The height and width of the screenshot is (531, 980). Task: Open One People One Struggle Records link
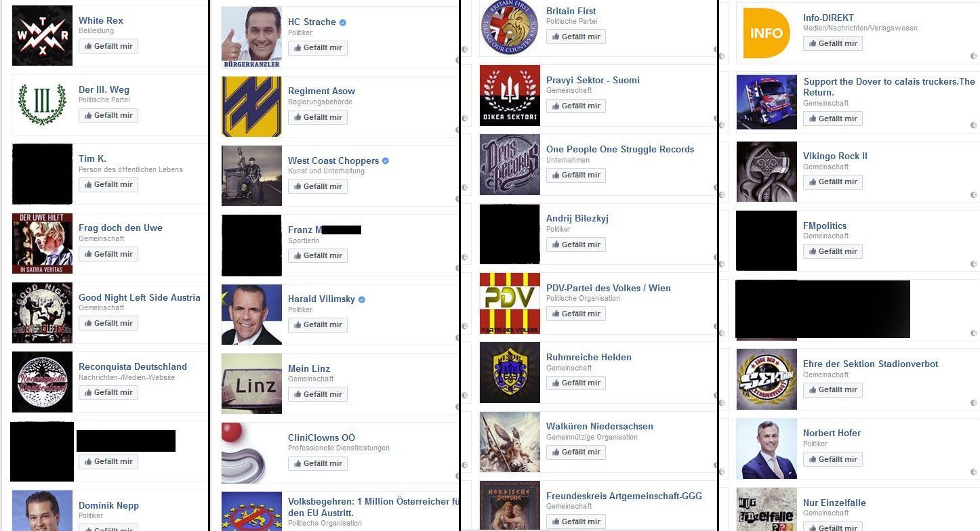tap(620, 149)
